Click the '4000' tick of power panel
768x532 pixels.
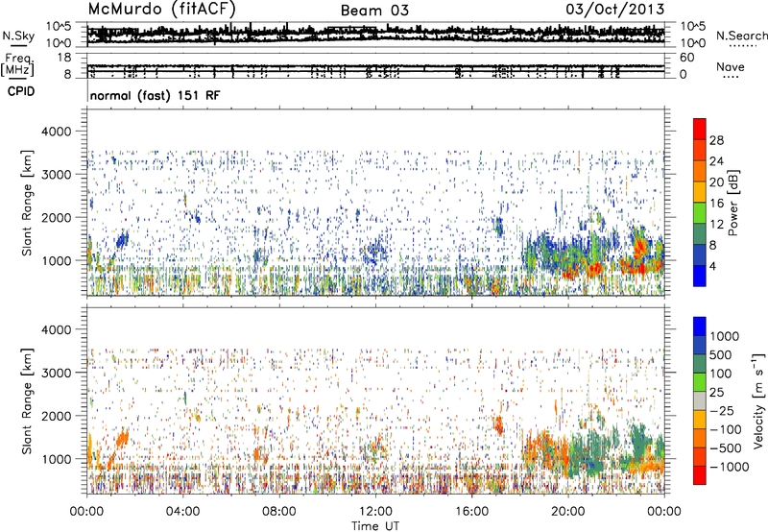coord(57,132)
